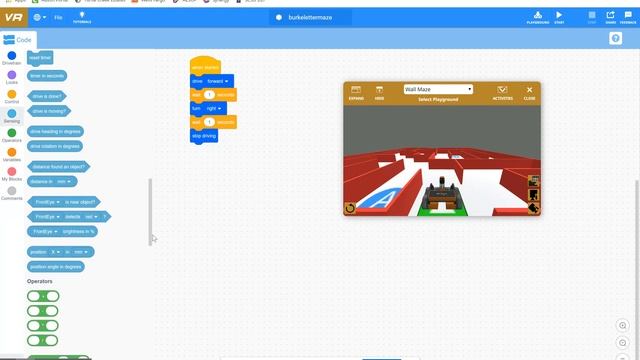Click the timer in seconds block
This screenshot has height=360, width=640.
[47, 76]
